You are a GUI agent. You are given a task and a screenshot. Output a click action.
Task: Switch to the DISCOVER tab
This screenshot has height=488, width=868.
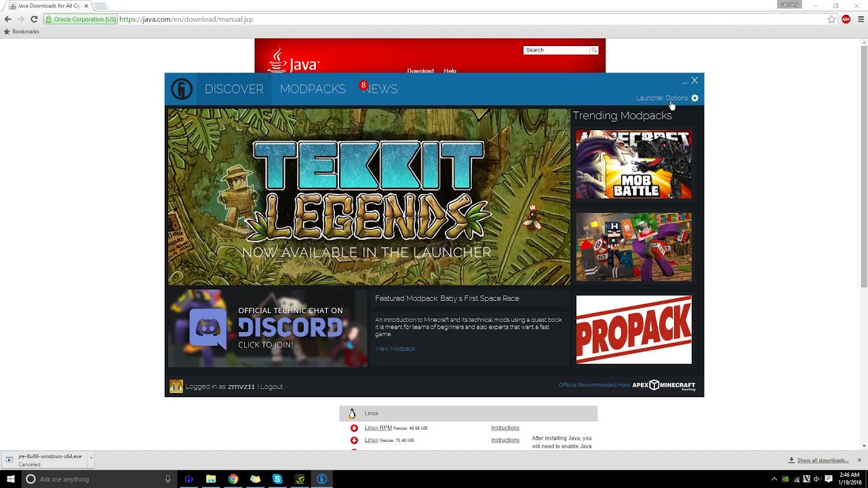coord(234,89)
